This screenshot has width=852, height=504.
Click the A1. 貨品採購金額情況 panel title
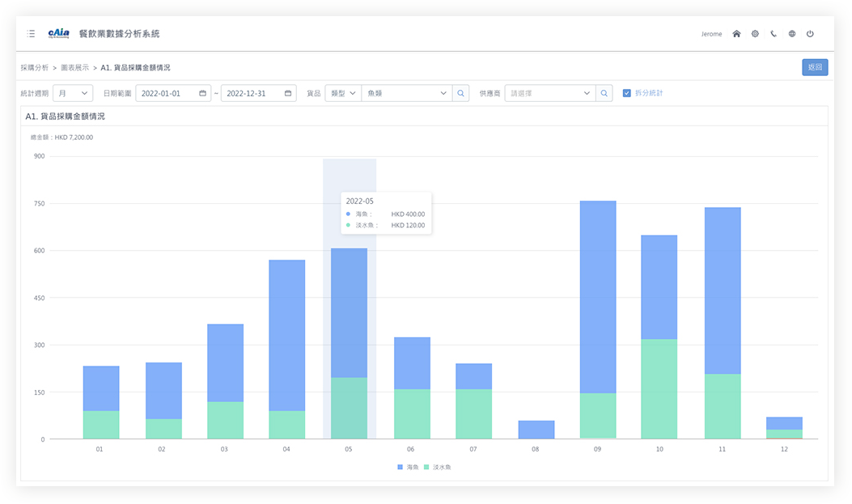coord(66,116)
